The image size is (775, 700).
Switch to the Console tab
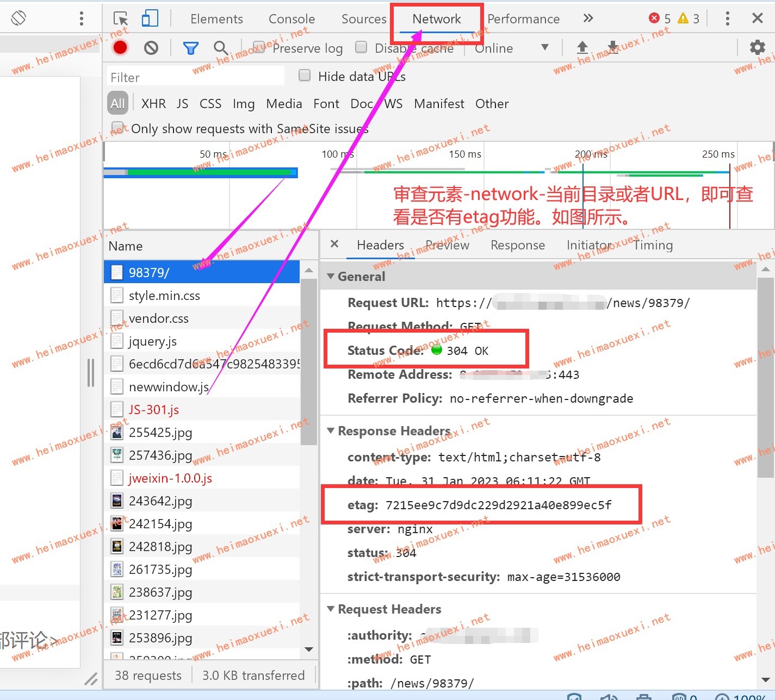point(292,19)
